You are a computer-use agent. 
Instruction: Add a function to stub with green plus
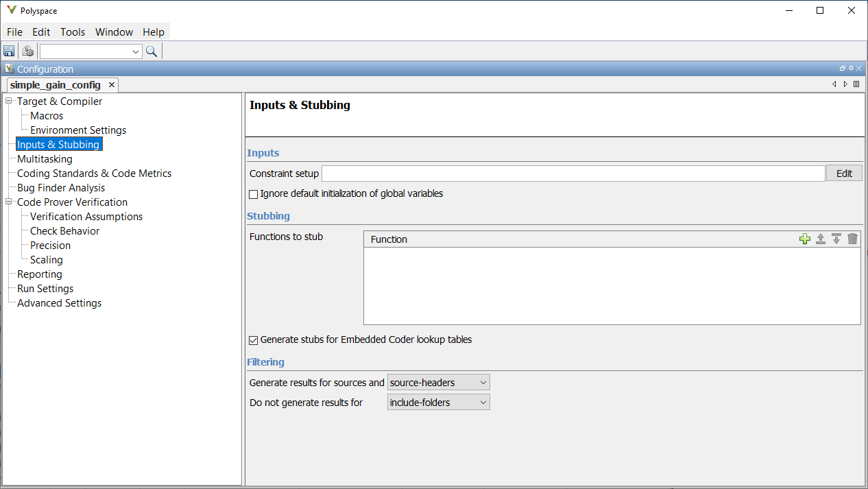(x=805, y=239)
